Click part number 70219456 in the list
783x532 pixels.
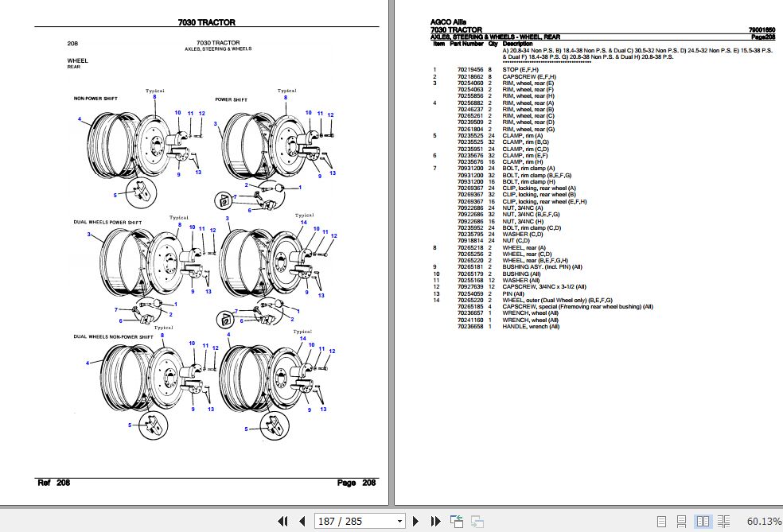pyautogui.click(x=470, y=70)
